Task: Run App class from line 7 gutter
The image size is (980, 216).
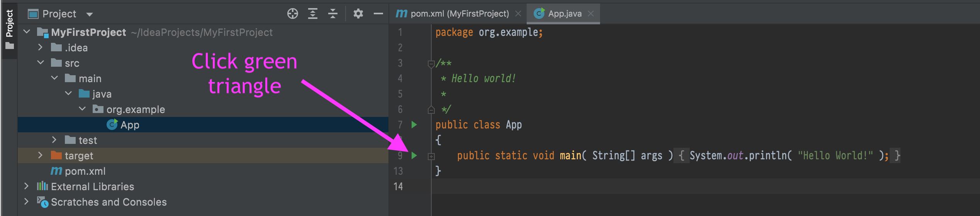Action: pyautogui.click(x=414, y=125)
